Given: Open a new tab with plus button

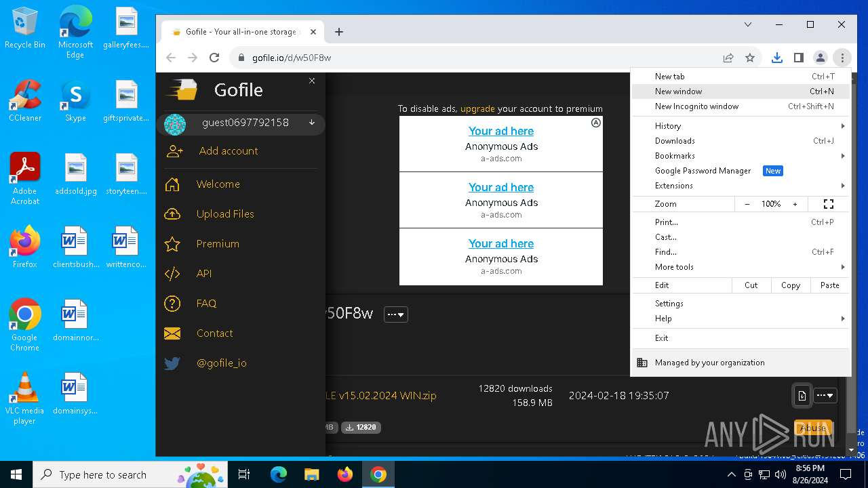Looking at the screenshot, I should click(339, 32).
